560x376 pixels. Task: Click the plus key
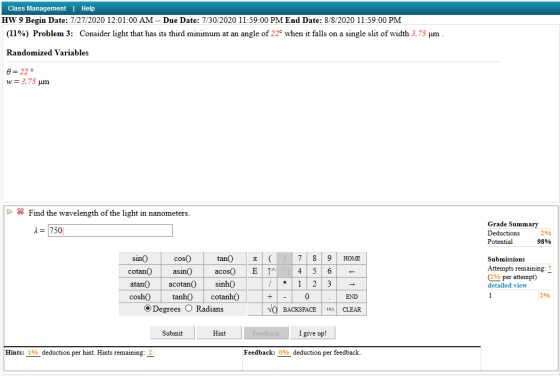point(270,296)
